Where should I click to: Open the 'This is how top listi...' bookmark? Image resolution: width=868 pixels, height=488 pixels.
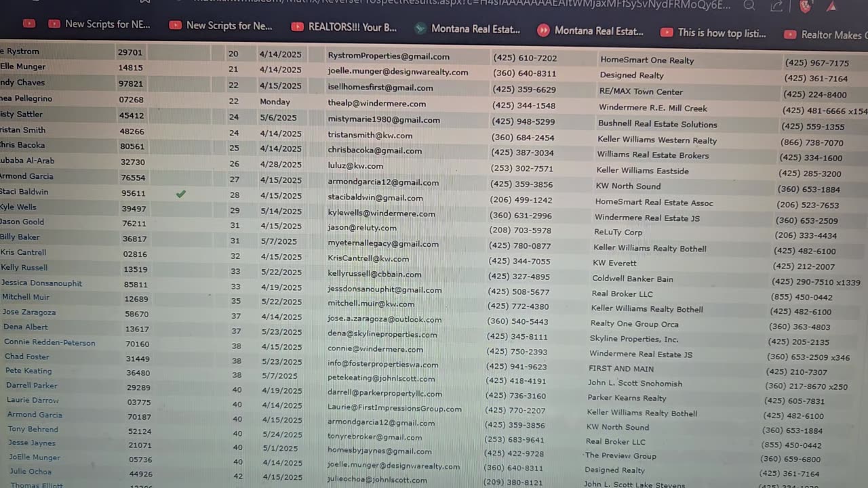(x=713, y=33)
